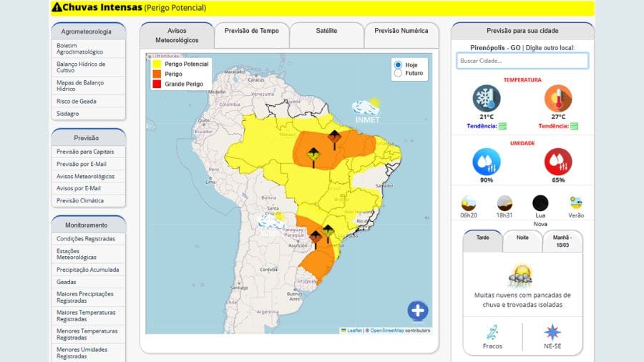Click the Leaflet attribution link
Viewport: 644px width, 362px height.
[354, 331]
